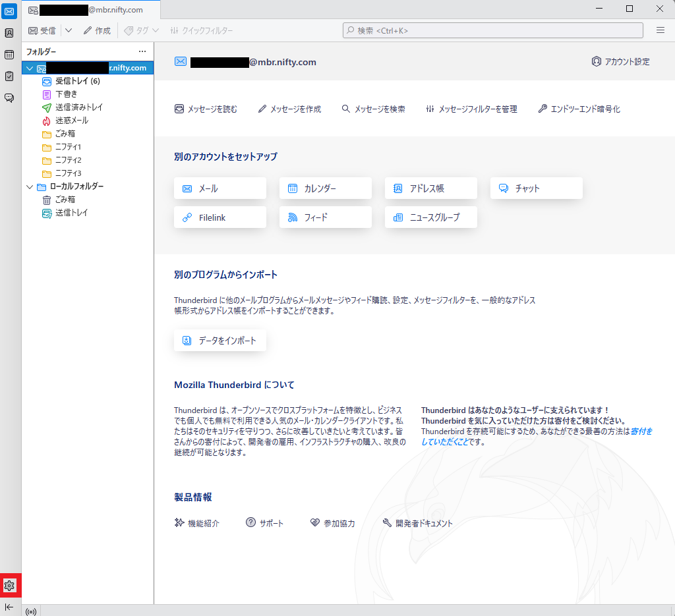Open the Address Book from the left sidebar
The image size is (675, 616).
9,32
